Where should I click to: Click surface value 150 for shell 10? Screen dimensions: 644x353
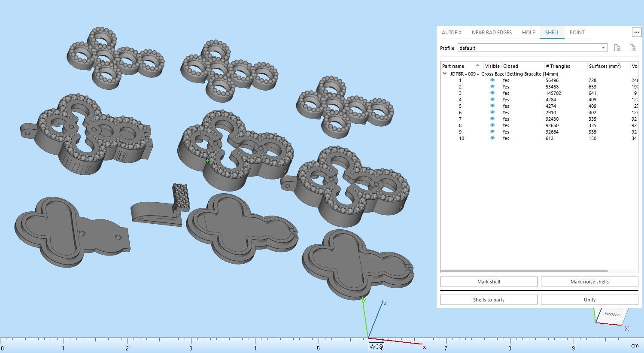[592, 138]
